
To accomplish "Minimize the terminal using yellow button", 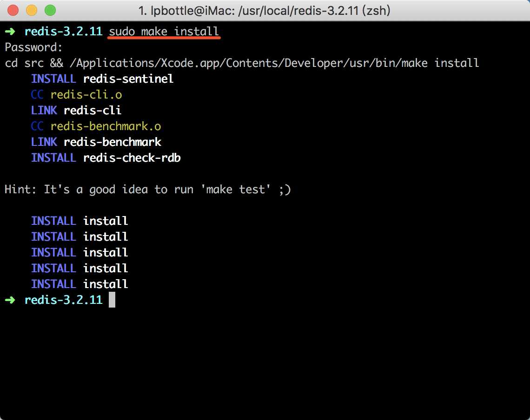I will (32, 10).
